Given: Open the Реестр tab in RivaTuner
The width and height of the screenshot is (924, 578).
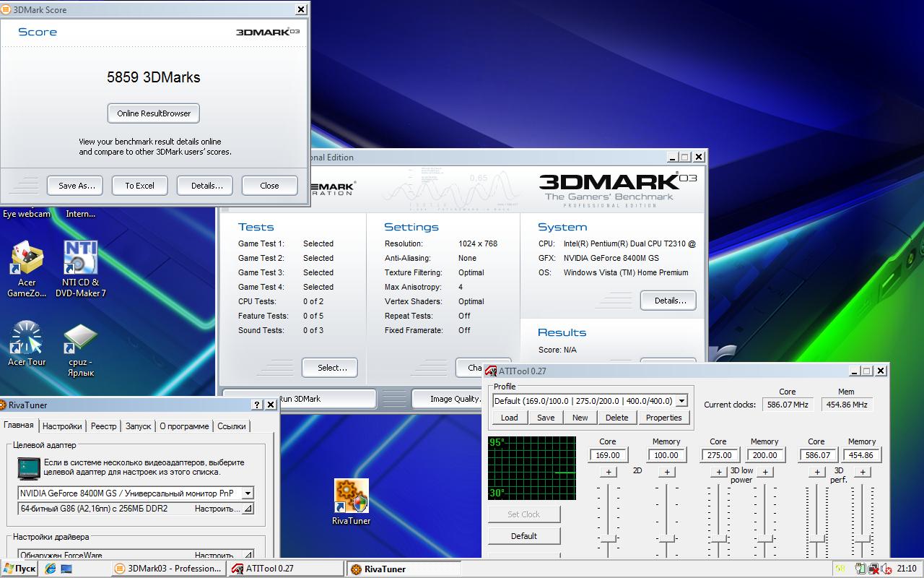Looking at the screenshot, I should pos(103,426).
